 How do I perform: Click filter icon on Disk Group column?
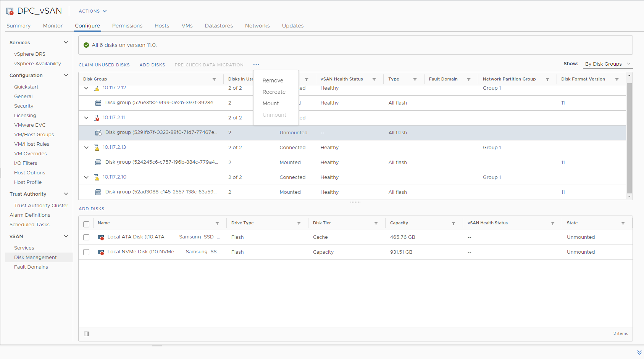pos(214,79)
